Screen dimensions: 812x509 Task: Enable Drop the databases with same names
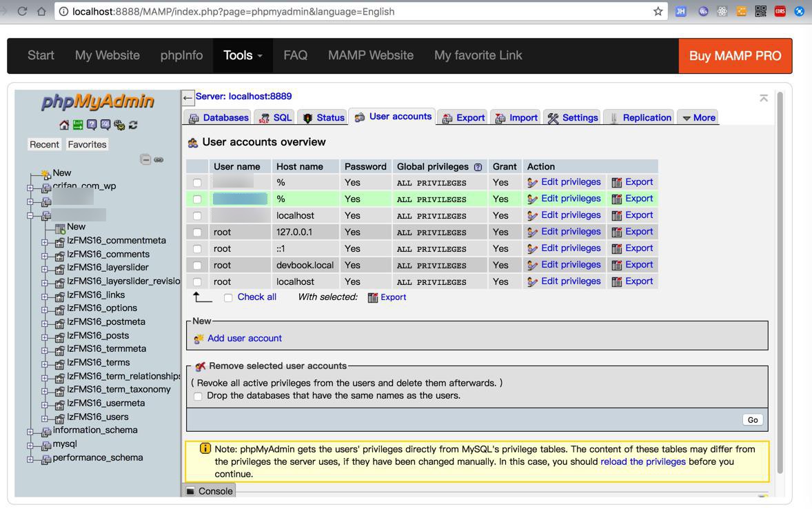198,396
